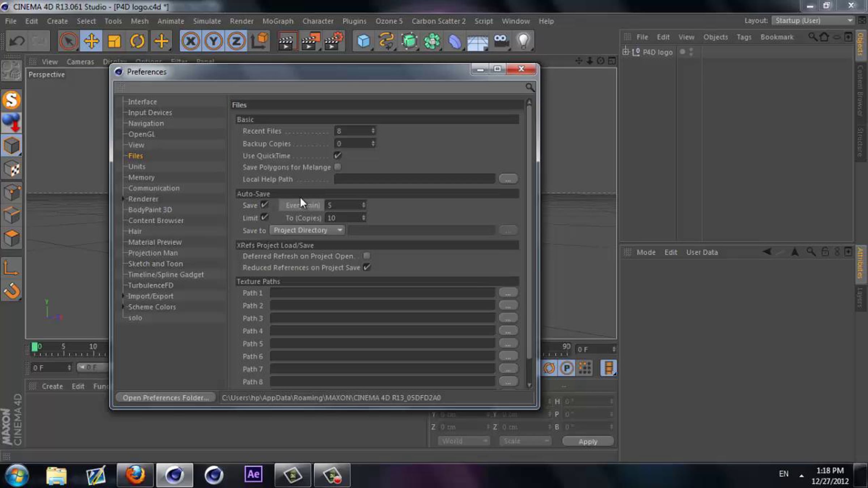Open the Object Manager Tags menu

(744, 37)
